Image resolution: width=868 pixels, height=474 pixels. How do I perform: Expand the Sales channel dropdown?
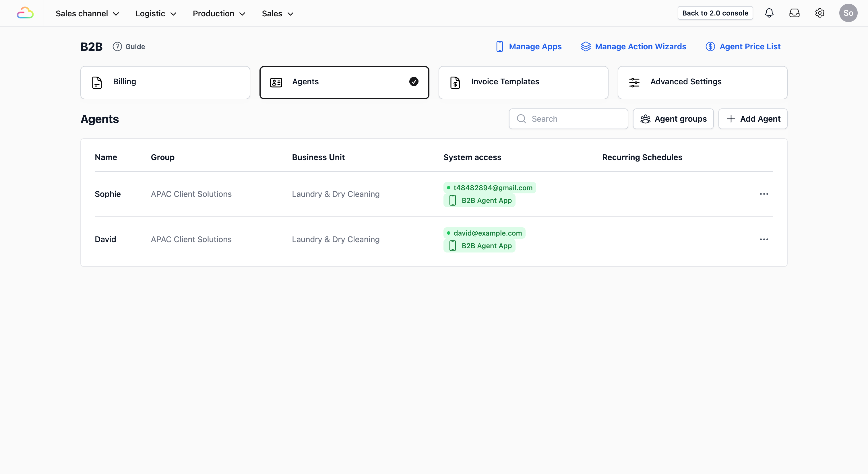(87, 13)
